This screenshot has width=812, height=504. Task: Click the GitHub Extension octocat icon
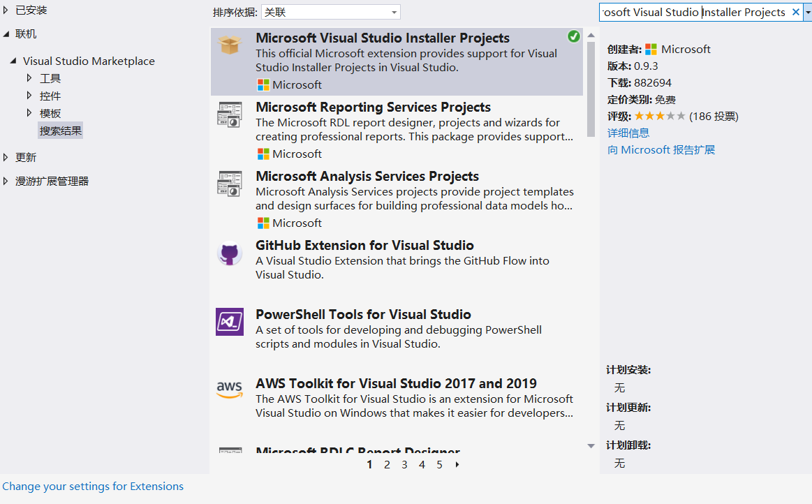[229, 253]
